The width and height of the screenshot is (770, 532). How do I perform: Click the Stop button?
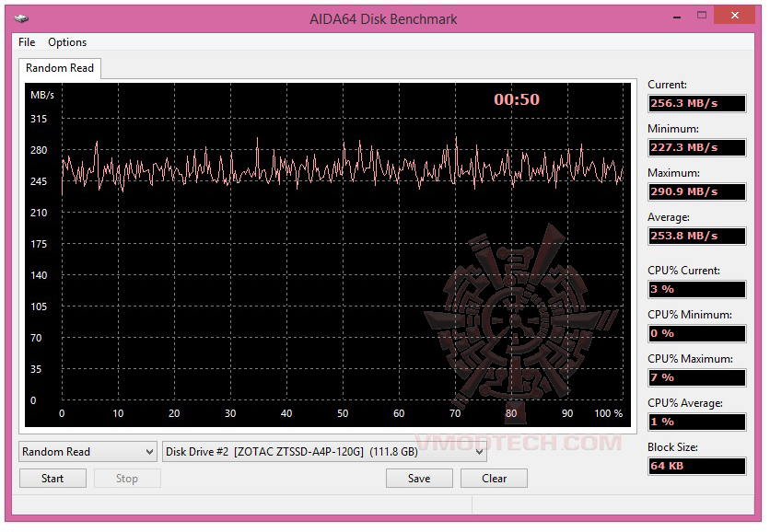pos(127,479)
